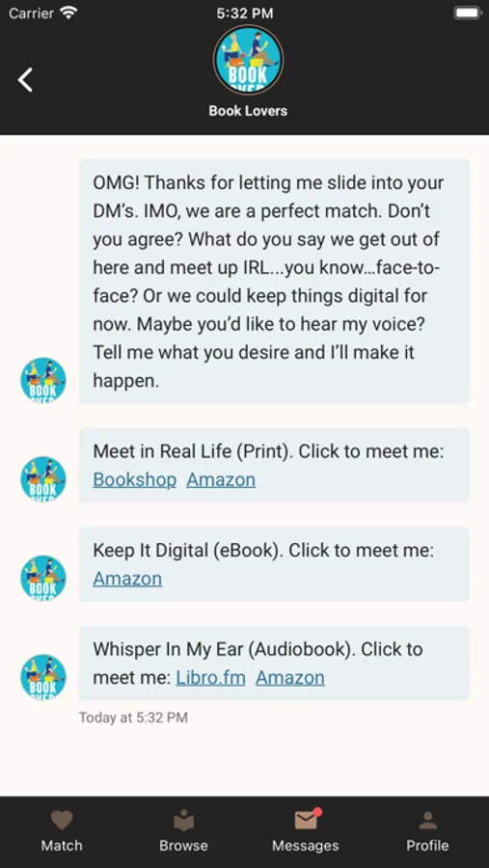
Task: Tap the heart icon on Match tab
Action: point(62,821)
